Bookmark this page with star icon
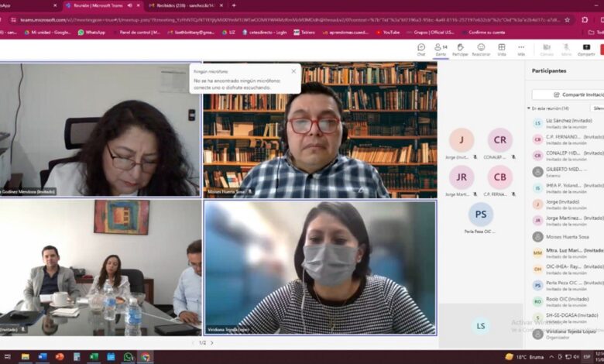604x364 pixels. click(567, 19)
